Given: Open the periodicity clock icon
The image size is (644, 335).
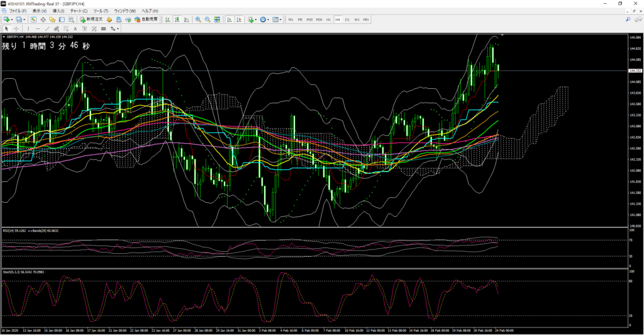Looking at the screenshot, I should pos(263,20).
